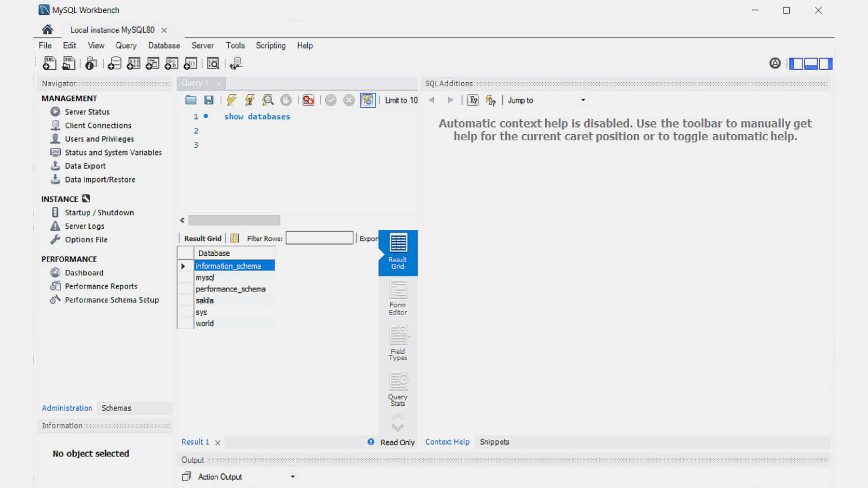Execute the SQL script with lightning bolt
The width and height of the screenshot is (868, 488).
tap(231, 100)
